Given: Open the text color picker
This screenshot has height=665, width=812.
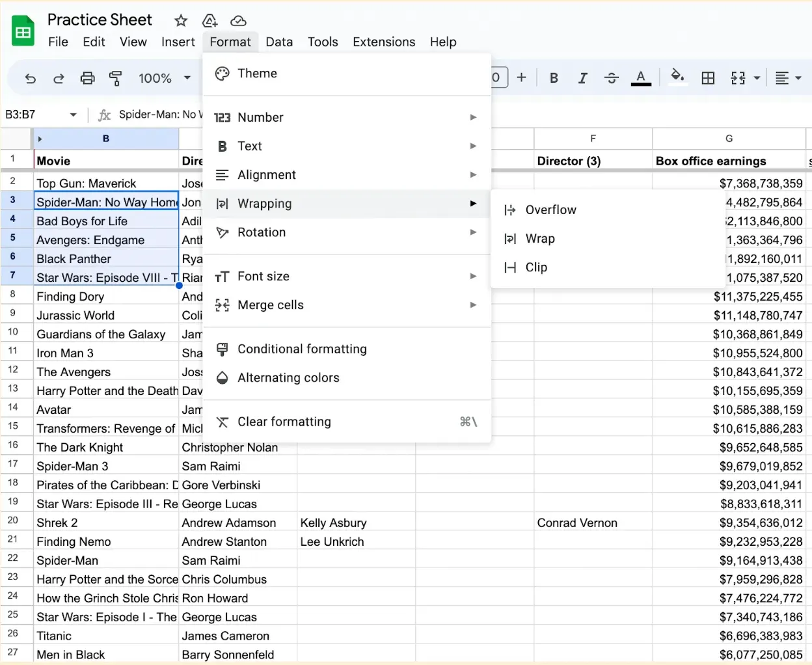Looking at the screenshot, I should point(641,78).
